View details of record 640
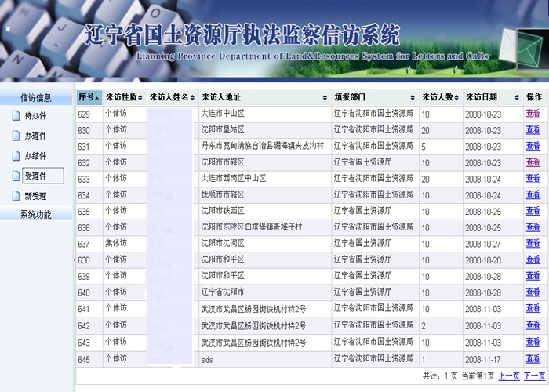This screenshot has width=549, height=392. 533,292
